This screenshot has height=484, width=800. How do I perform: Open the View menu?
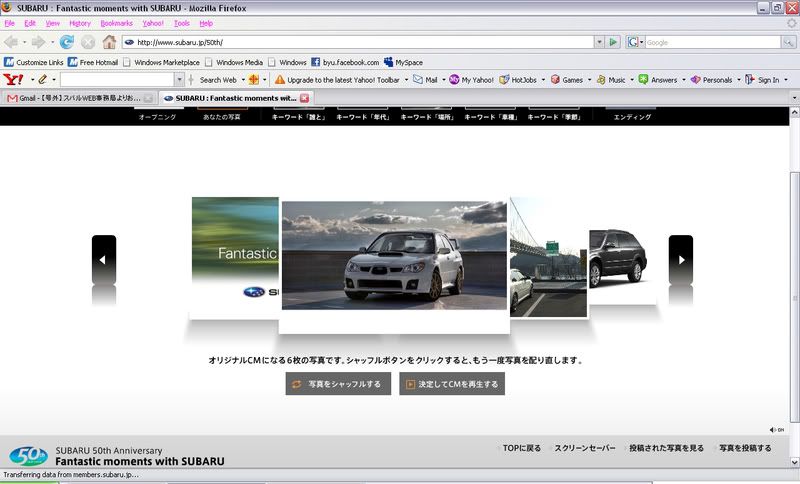click(x=53, y=23)
